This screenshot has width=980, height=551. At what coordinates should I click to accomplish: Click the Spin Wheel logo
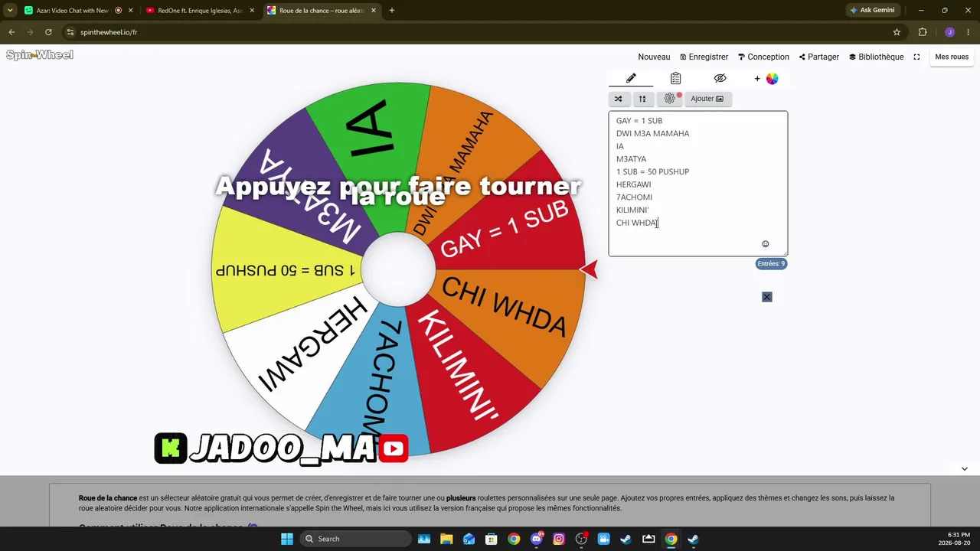(40, 55)
